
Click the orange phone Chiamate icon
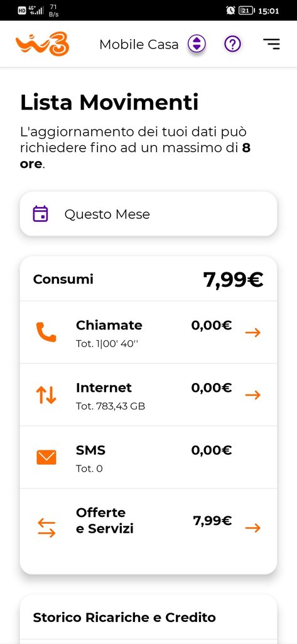(46, 332)
